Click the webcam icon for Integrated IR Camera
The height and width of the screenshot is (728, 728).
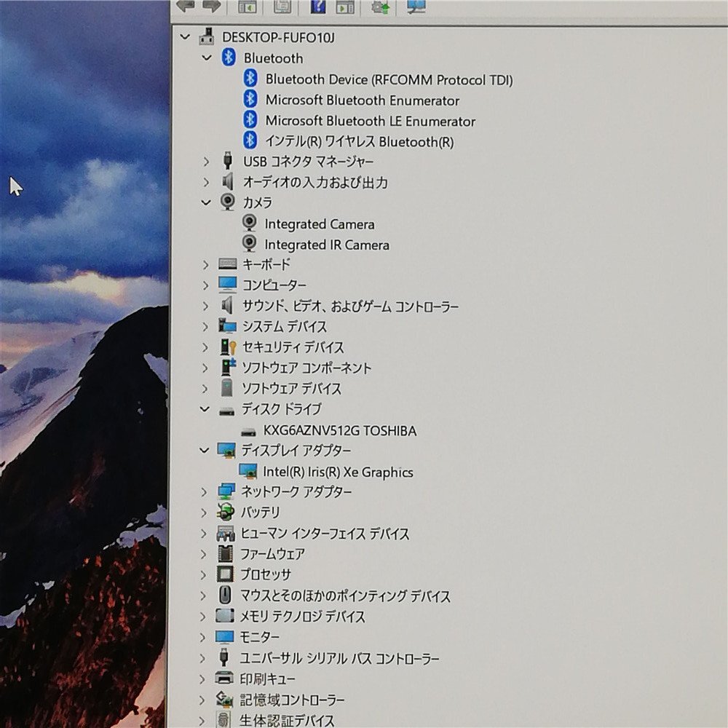tap(249, 243)
